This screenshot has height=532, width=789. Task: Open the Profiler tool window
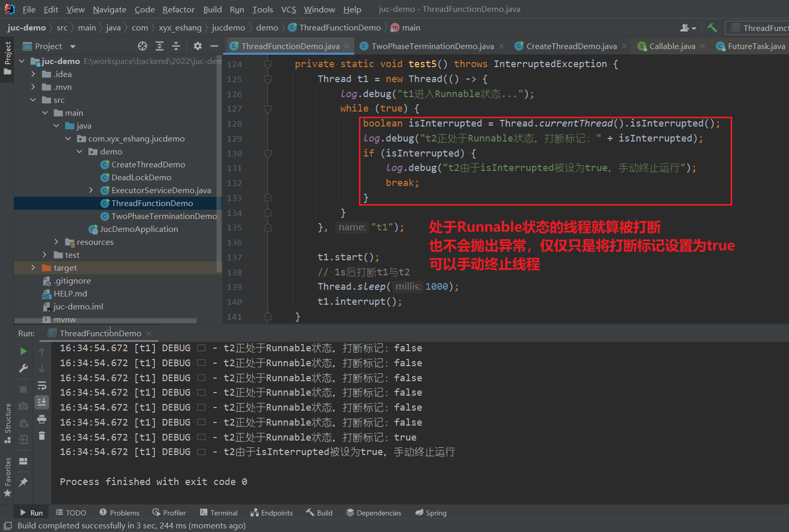tap(169, 513)
